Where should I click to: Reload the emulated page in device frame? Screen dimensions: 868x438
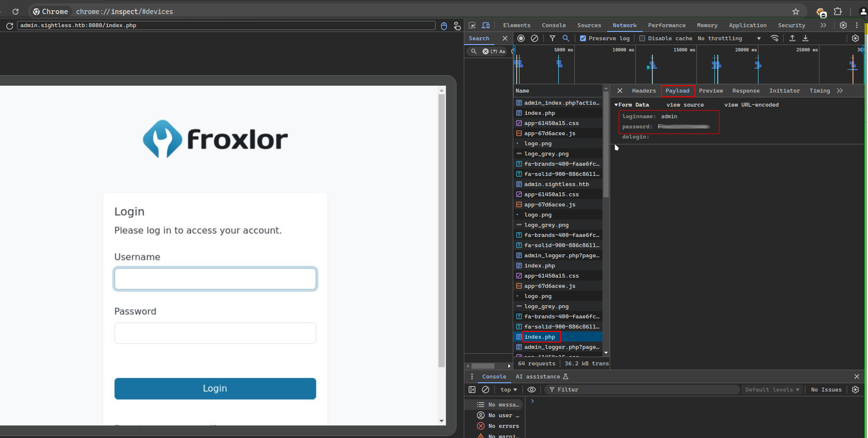click(10, 26)
